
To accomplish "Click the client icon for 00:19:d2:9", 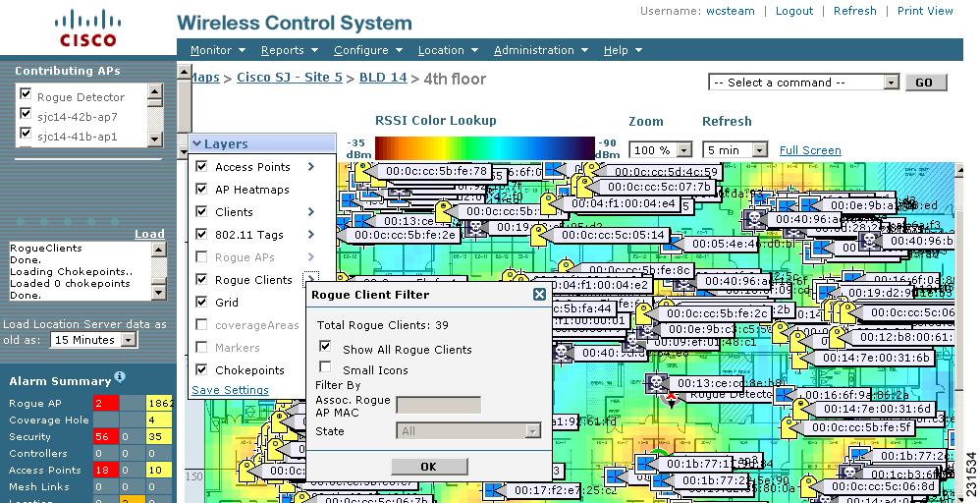I will [x=828, y=293].
